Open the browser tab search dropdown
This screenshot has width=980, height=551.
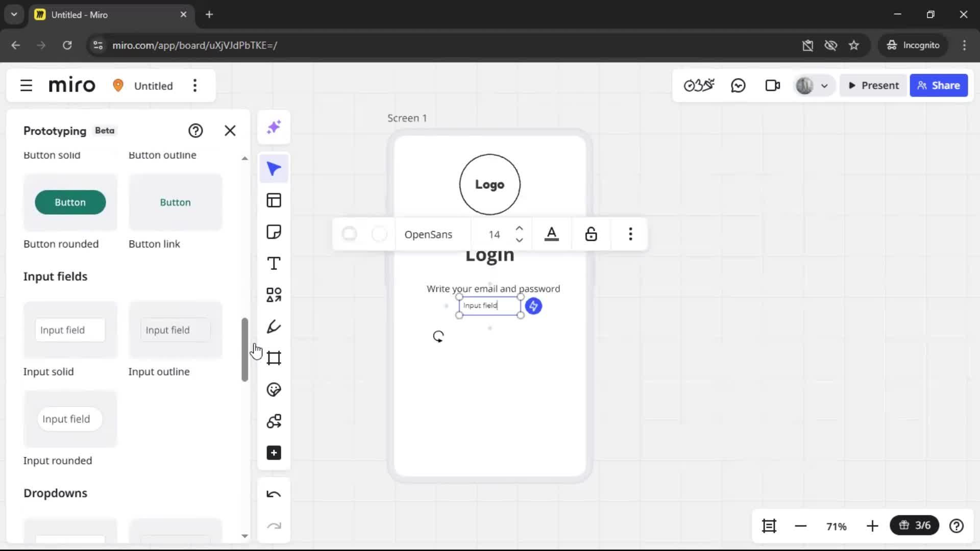coord(14,15)
